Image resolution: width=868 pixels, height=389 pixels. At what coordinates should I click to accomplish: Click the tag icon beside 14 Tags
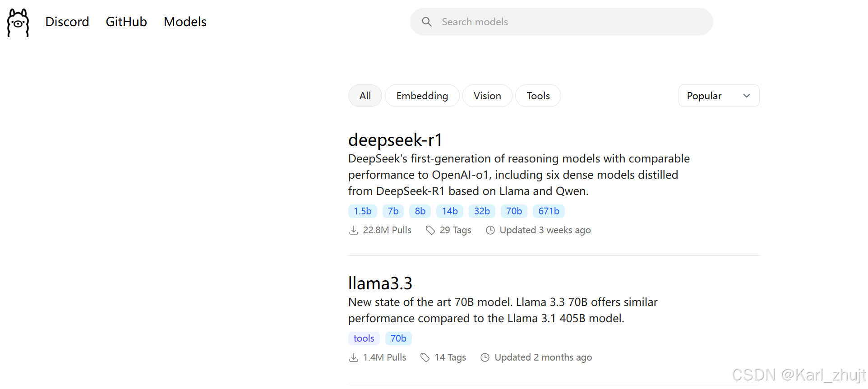425,357
